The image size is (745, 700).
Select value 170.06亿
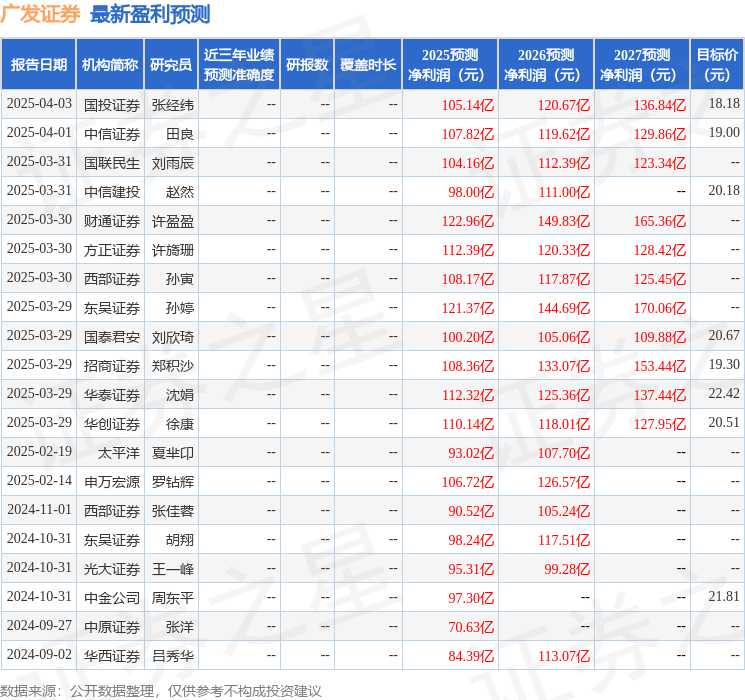tap(660, 308)
